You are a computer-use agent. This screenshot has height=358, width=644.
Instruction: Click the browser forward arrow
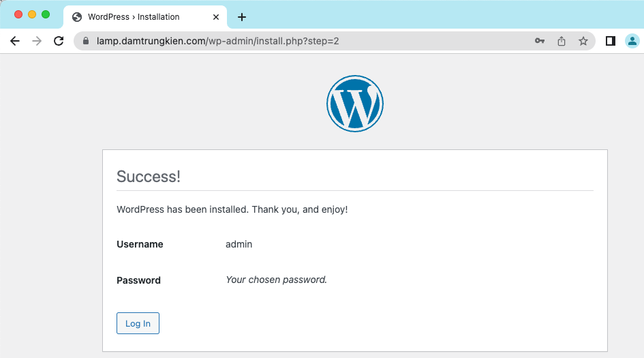tap(37, 41)
